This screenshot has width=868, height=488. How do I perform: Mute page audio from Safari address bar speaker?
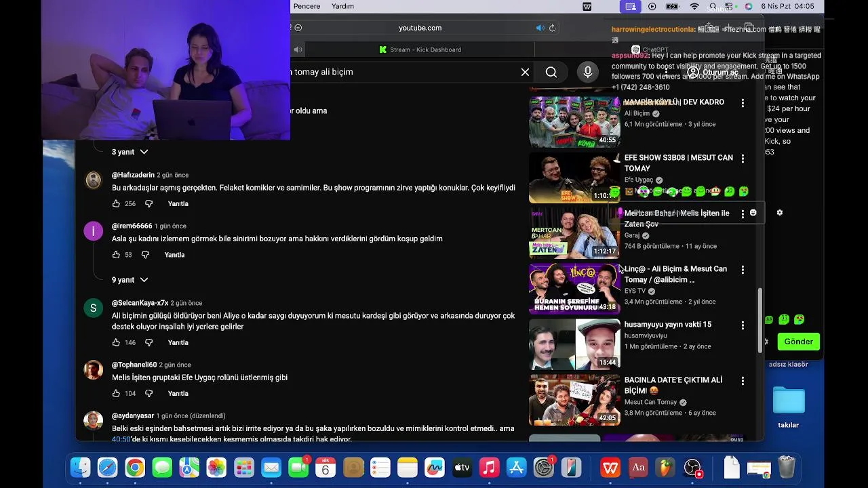click(540, 28)
